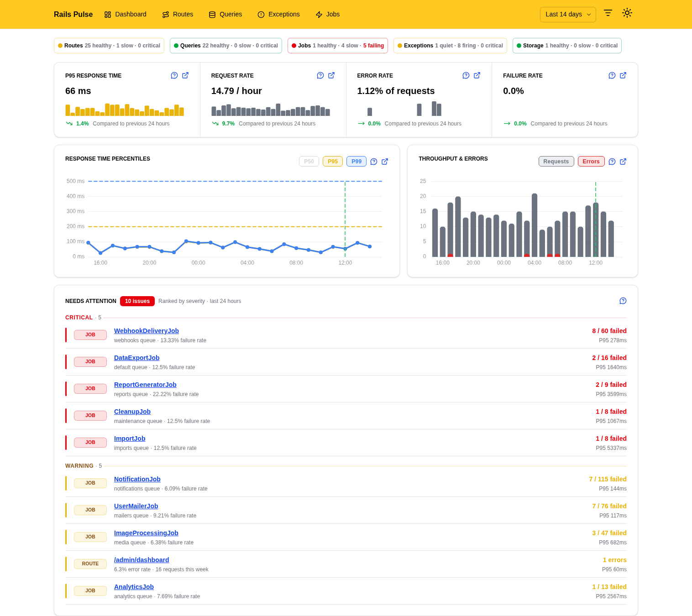
Task: Open the ImageProcessingJob link
Action: [x=146, y=533]
